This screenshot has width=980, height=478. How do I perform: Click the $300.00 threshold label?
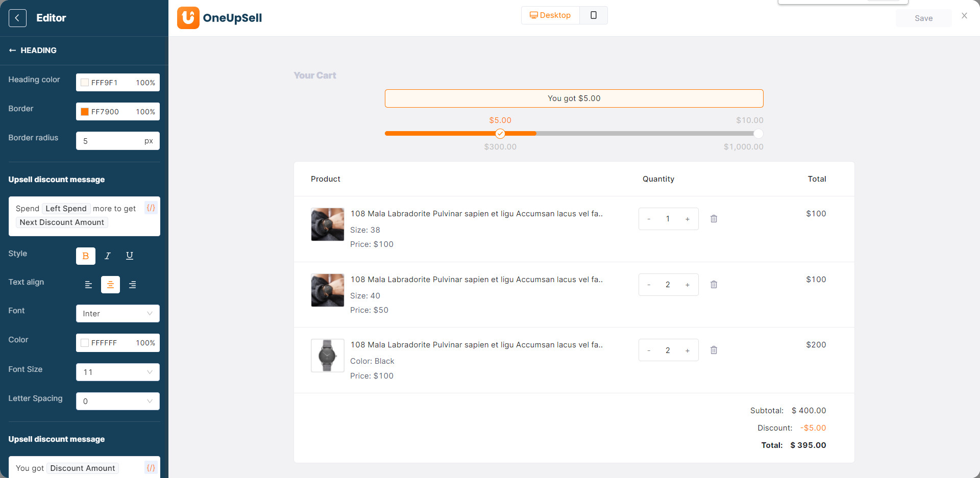click(500, 147)
